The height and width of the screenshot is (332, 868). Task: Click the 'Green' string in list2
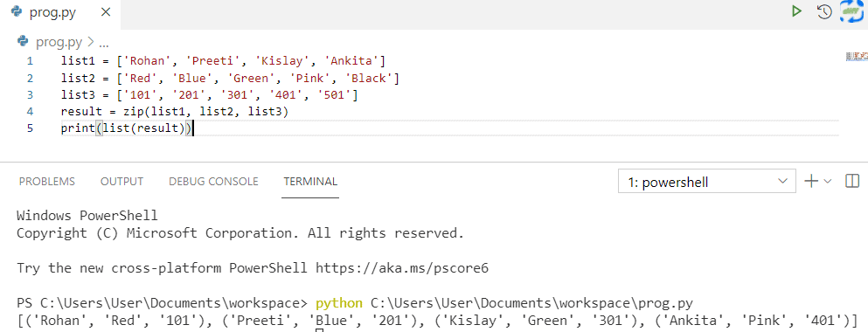pos(252,78)
